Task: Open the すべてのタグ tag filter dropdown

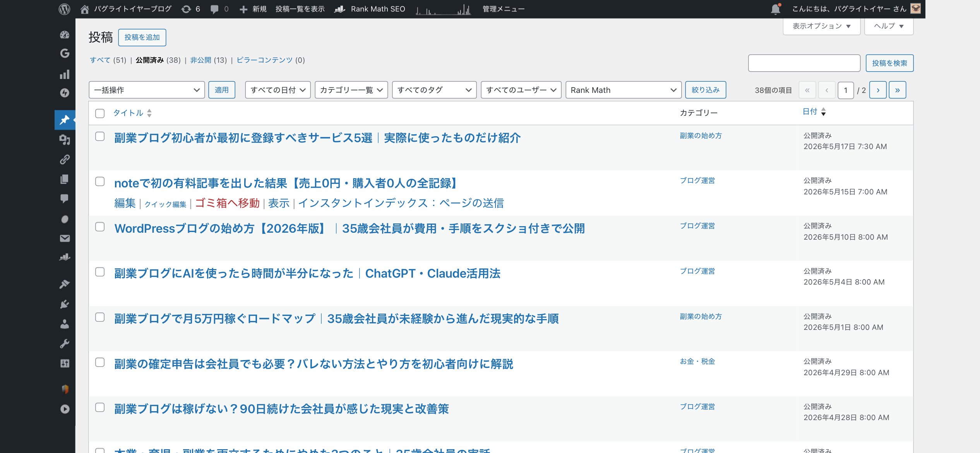Action: click(x=434, y=90)
